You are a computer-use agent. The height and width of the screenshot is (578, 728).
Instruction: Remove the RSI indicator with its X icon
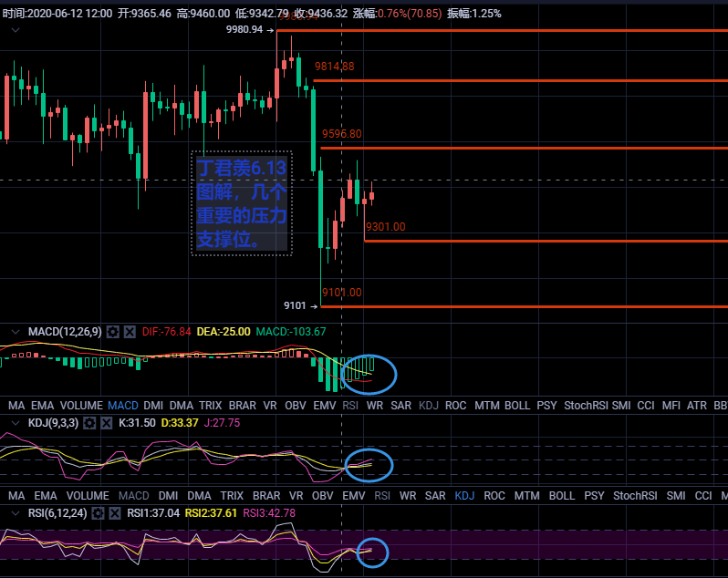click(x=115, y=513)
